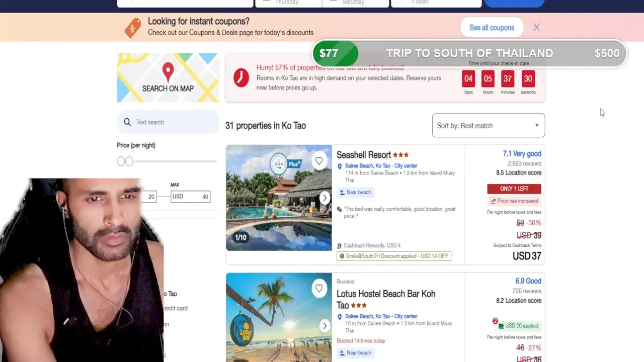Click the MAX price USD input field
The height and width of the screenshot is (362, 644).
pos(190,197)
